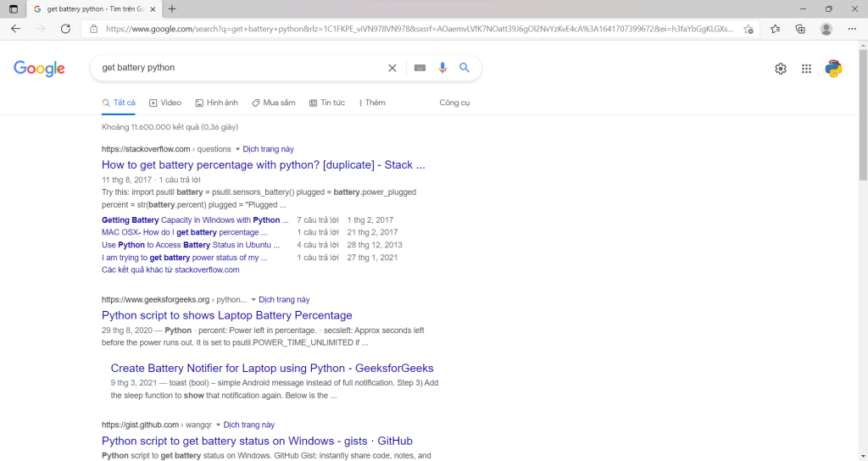Clear the search query with X icon
The height and width of the screenshot is (461, 868).
click(392, 68)
